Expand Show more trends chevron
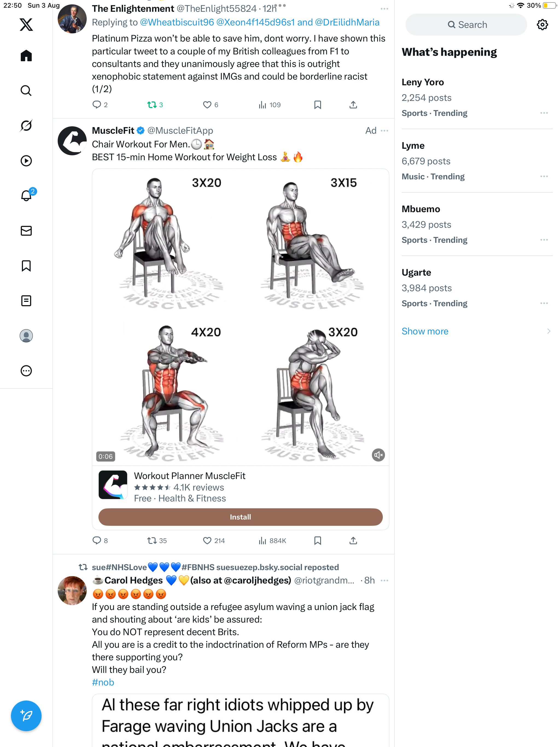 [x=549, y=331]
